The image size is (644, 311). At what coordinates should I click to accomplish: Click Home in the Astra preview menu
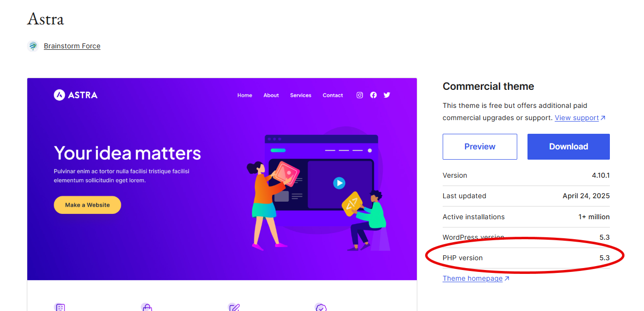(x=245, y=95)
